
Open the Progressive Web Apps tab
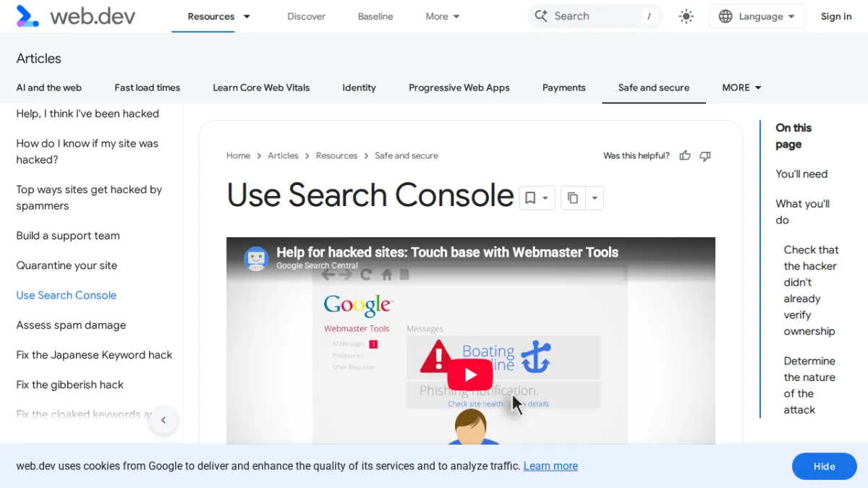(x=459, y=87)
